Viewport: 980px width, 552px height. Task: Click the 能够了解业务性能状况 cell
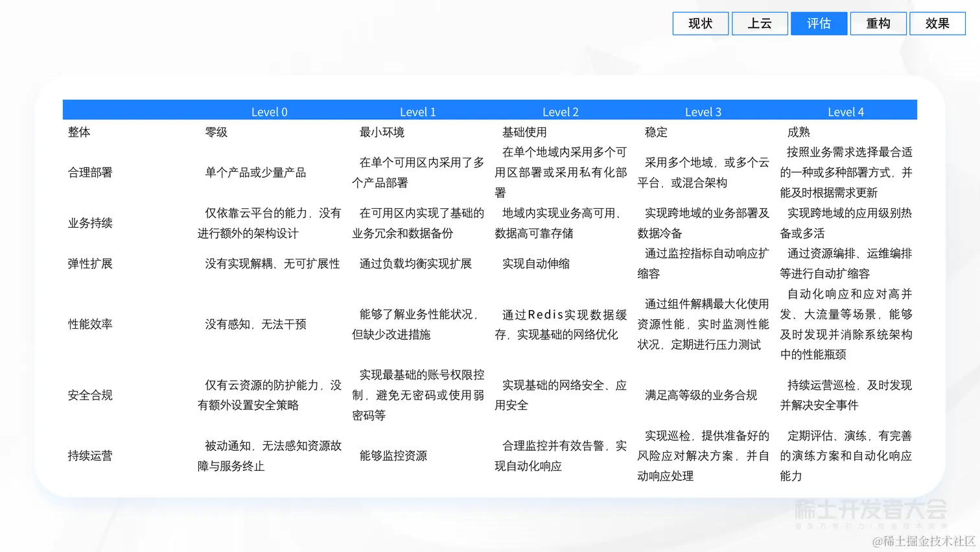point(418,324)
